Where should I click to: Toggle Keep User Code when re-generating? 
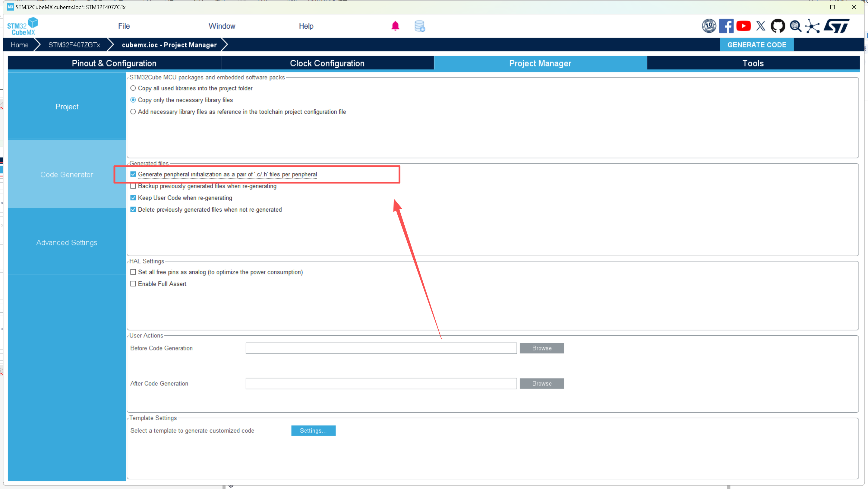pos(133,198)
